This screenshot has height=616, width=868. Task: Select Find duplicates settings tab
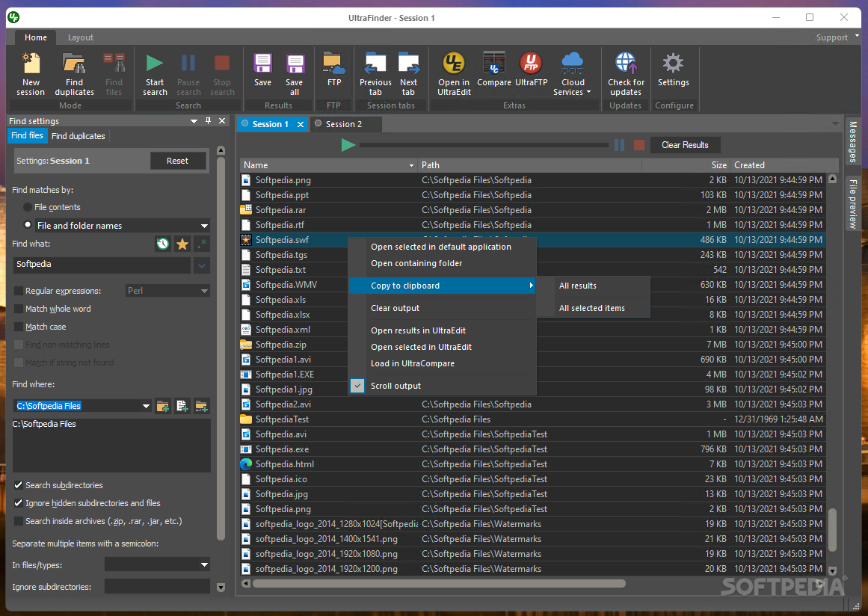pyautogui.click(x=78, y=135)
